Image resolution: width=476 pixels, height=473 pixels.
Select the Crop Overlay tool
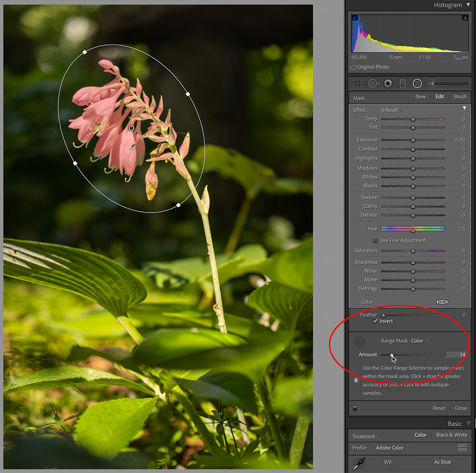(x=357, y=83)
